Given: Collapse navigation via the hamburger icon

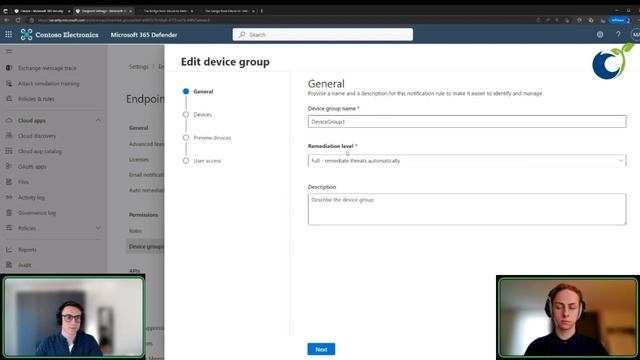Looking at the screenshot, I should [x=9, y=51].
